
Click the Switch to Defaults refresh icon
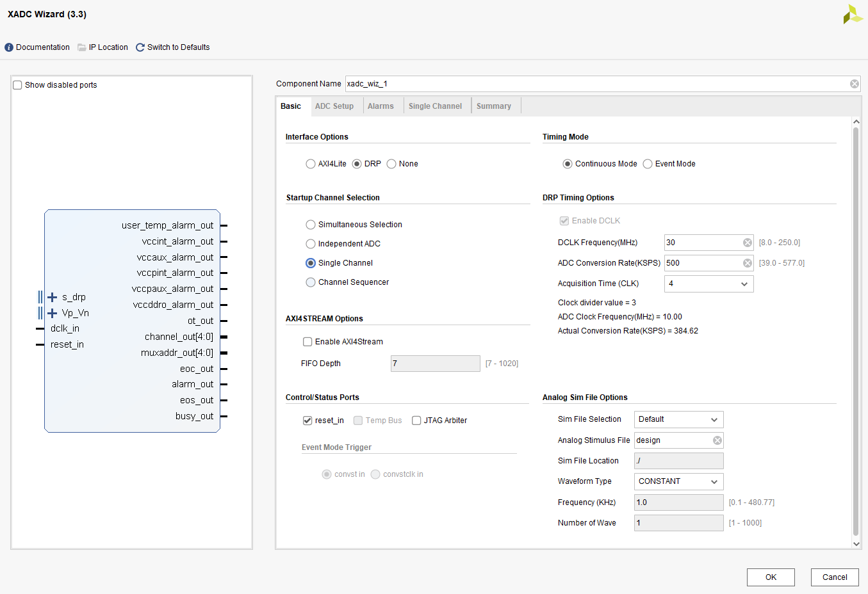pyautogui.click(x=140, y=47)
